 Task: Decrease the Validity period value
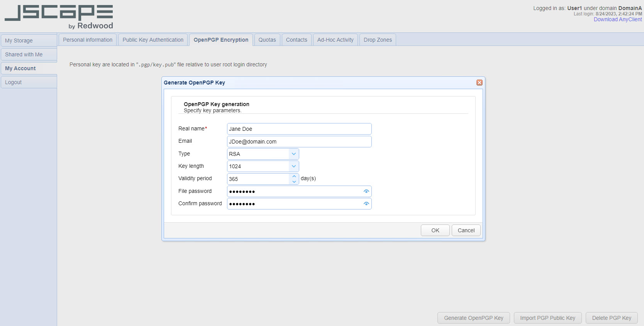pyautogui.click(x=294, y=182)
